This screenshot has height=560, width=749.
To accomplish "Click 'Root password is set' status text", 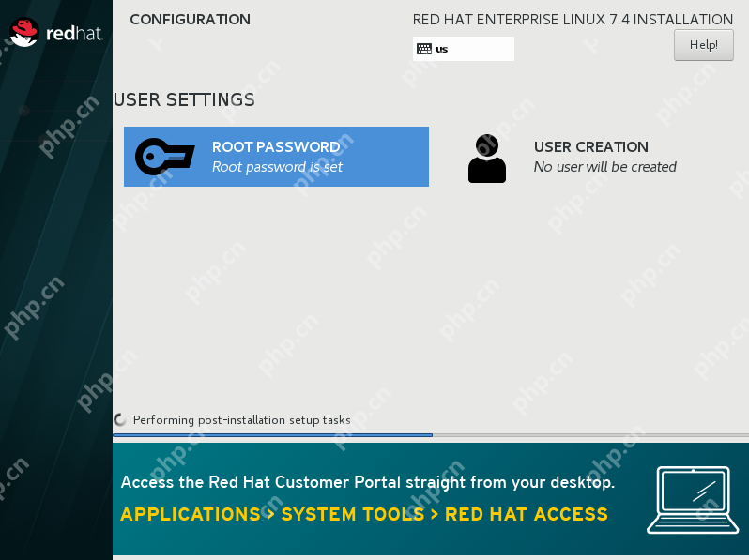I will [277, 167].
